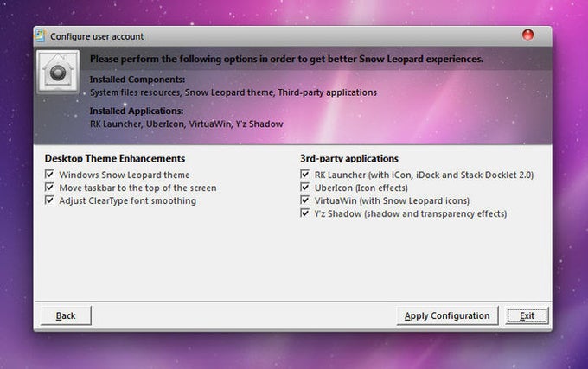
Task: Close dialog with red orb button
Action: pos(527,35)
